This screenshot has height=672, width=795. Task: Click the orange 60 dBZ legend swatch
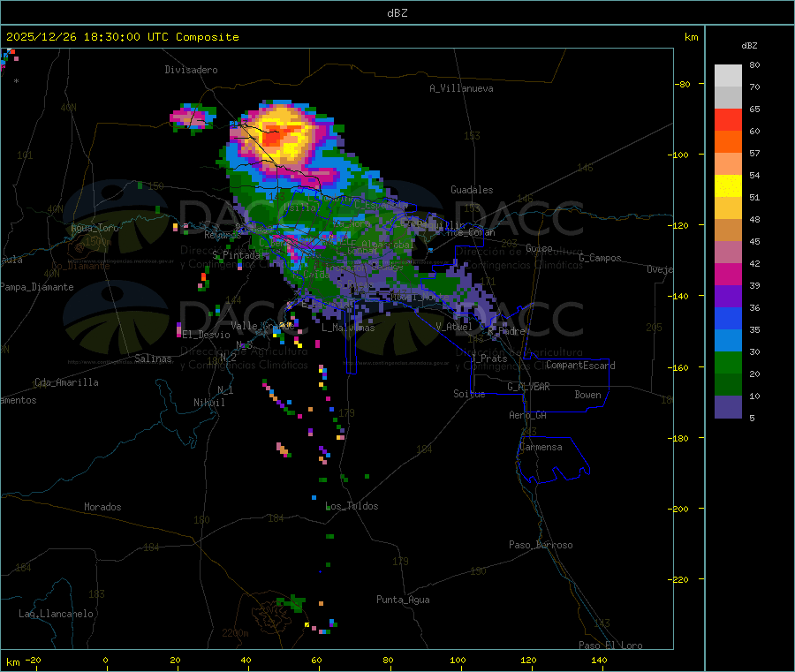pos(728,142)
